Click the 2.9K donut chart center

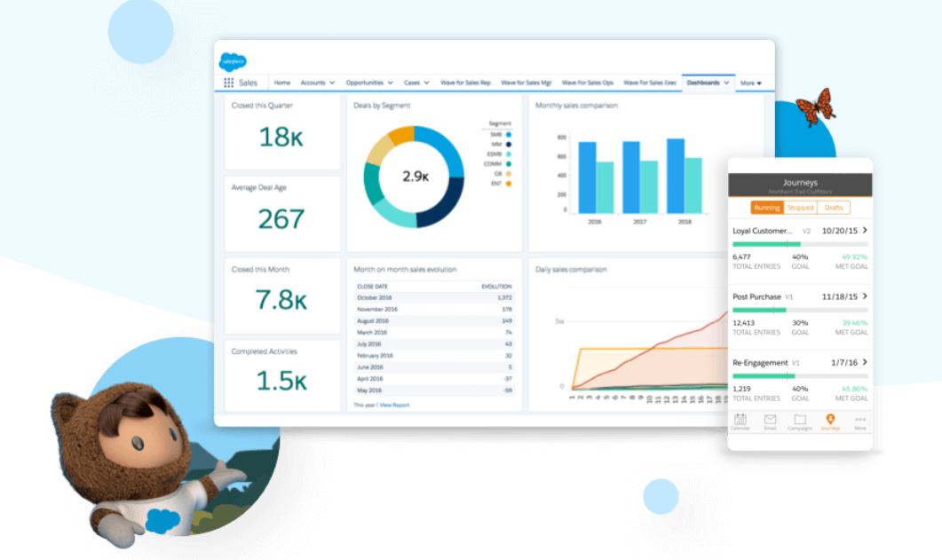coord(416,177)
